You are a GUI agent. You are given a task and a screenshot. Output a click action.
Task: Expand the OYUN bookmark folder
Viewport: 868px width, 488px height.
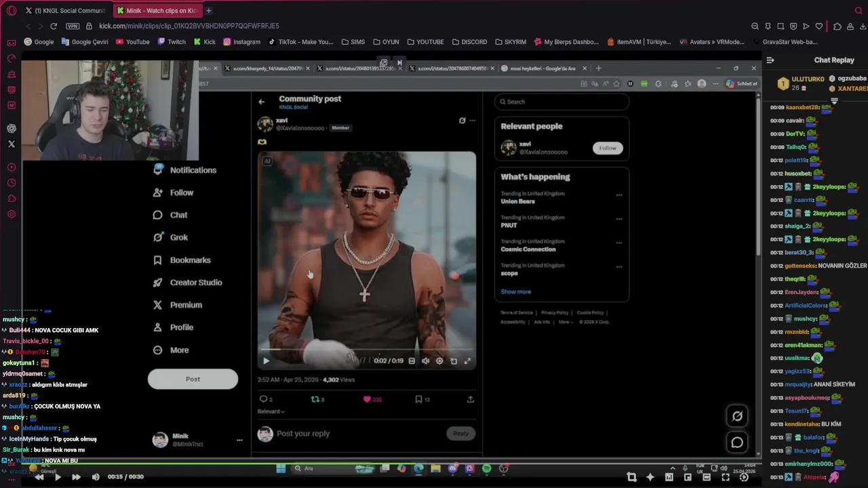385,41
